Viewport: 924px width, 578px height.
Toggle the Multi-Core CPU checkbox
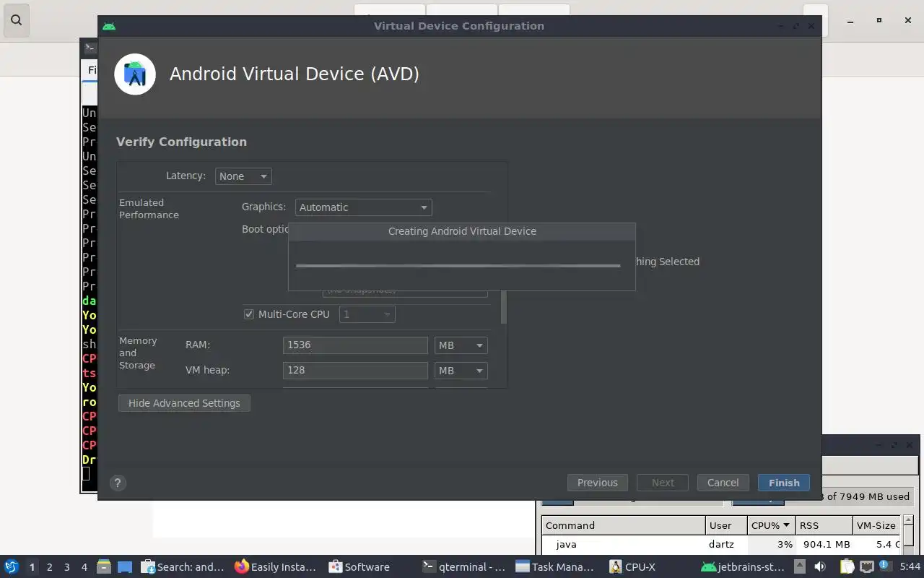coord(249,314)
